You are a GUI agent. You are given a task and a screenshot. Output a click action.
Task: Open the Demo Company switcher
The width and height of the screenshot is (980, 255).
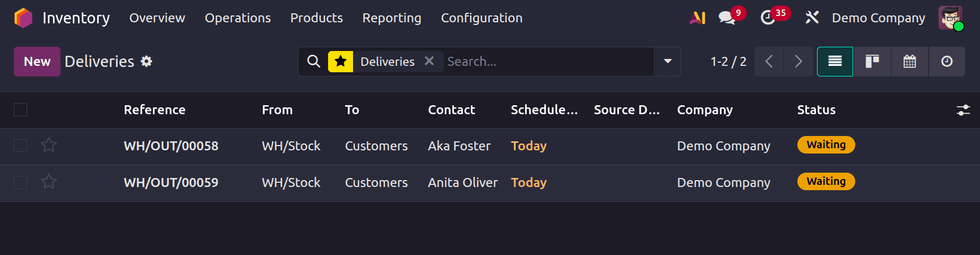click(x=878, y=18)
